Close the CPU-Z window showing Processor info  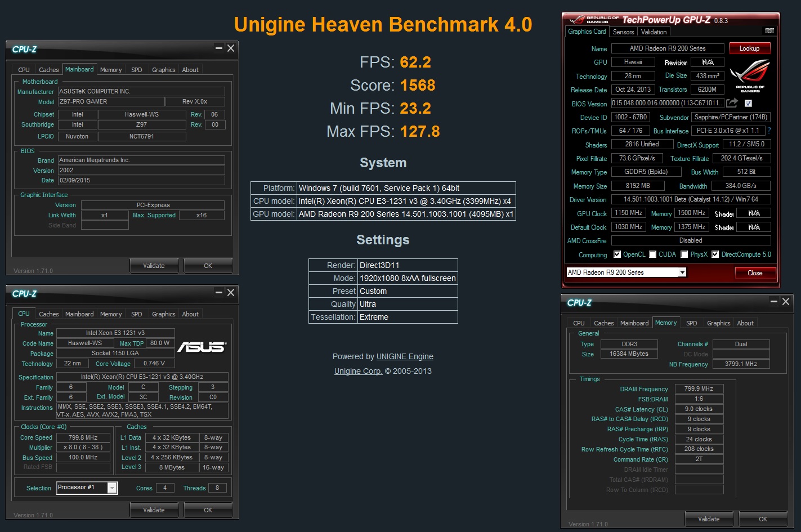point(231,293)
